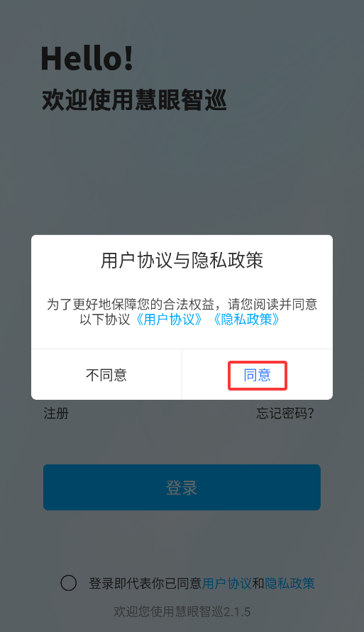Click the 欢迎使用慧眼智巡 subtitle
Screen dimensions: 364x632
pos(135,100)
